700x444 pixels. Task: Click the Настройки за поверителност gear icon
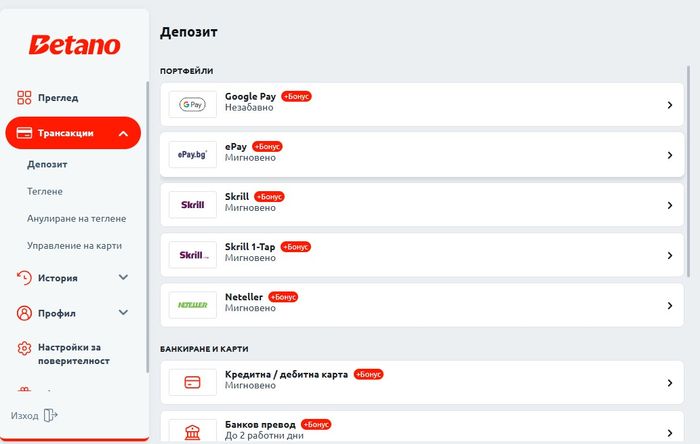pyautogui.click(x=24, y=348)
